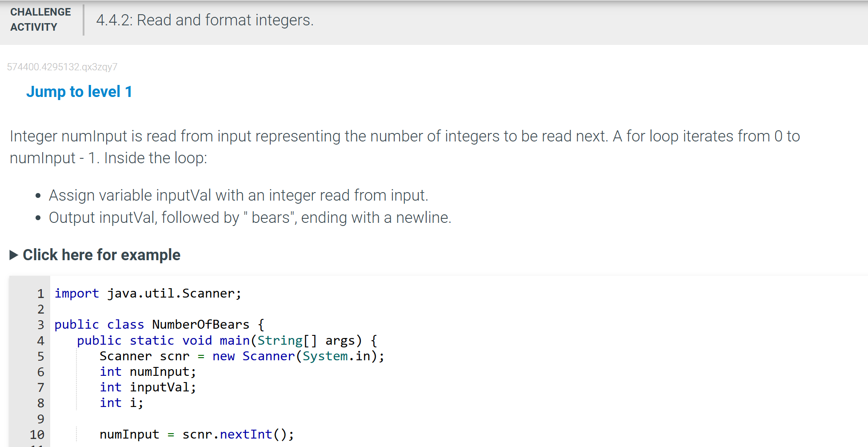Viewport: 868px width, 447px height.
Task: Click "int i;" on line 8
Action: point(121,403)
